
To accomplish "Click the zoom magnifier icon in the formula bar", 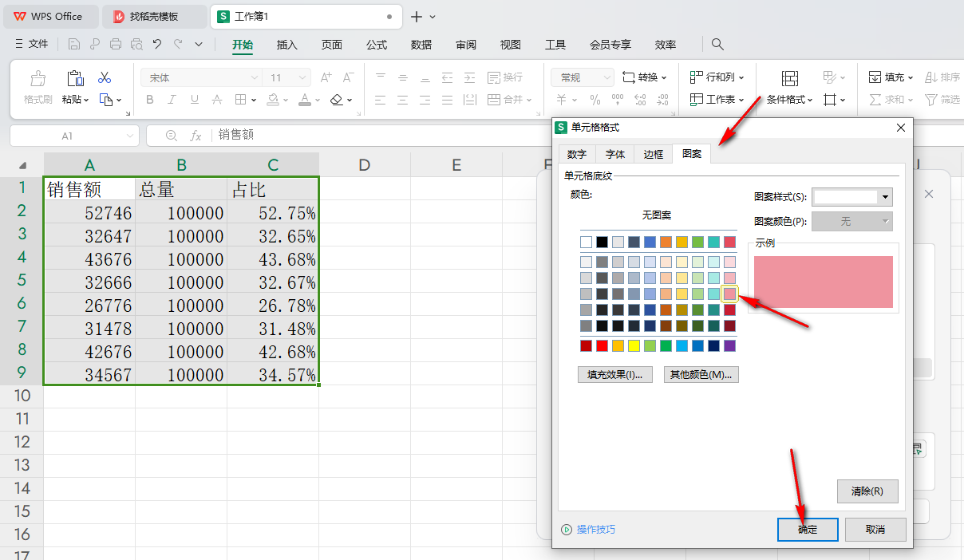I will point(171,136).
